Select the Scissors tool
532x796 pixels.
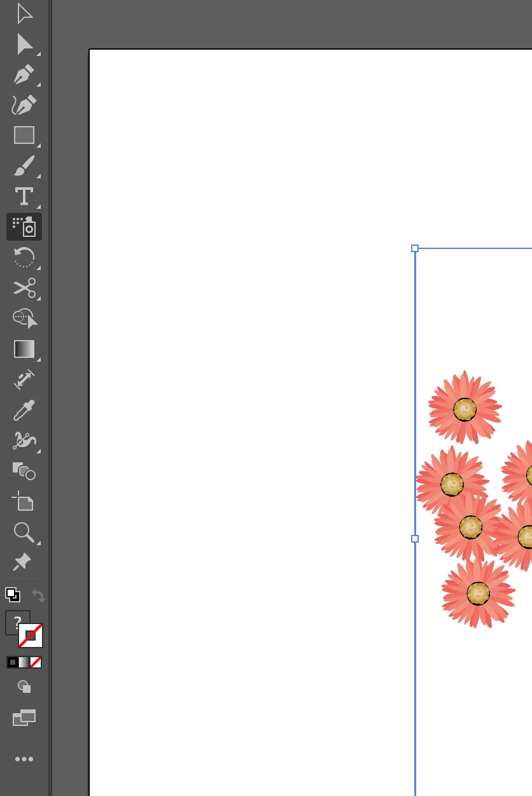pos(24,288)
